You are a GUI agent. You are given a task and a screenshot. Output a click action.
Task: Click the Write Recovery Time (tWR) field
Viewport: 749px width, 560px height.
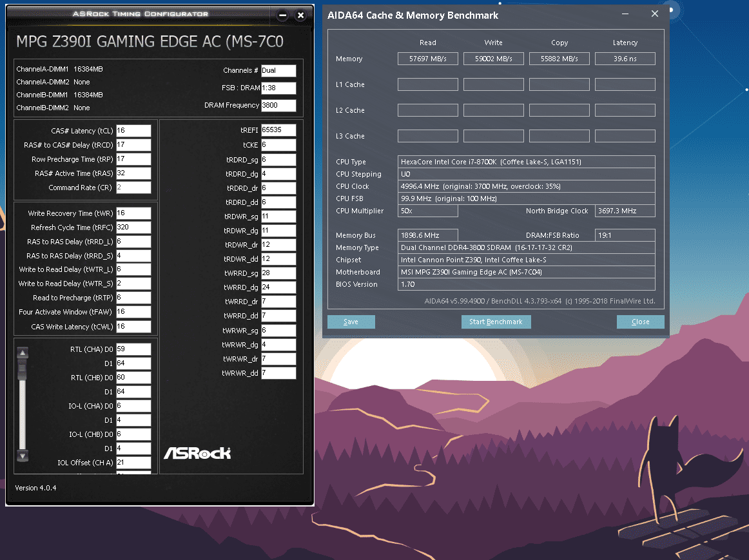[x=134, y=213]
